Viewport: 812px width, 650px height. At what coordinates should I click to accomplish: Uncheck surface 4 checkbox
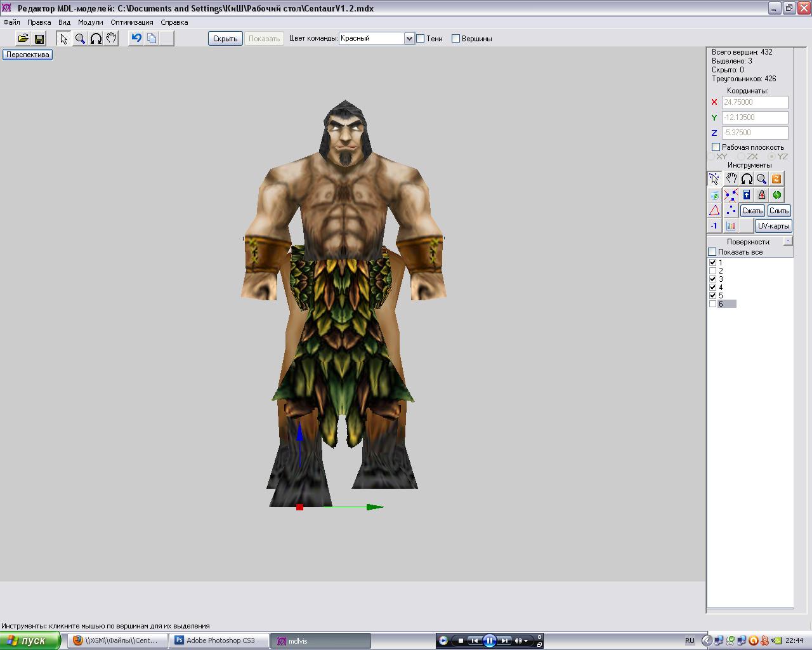(712, 287)
